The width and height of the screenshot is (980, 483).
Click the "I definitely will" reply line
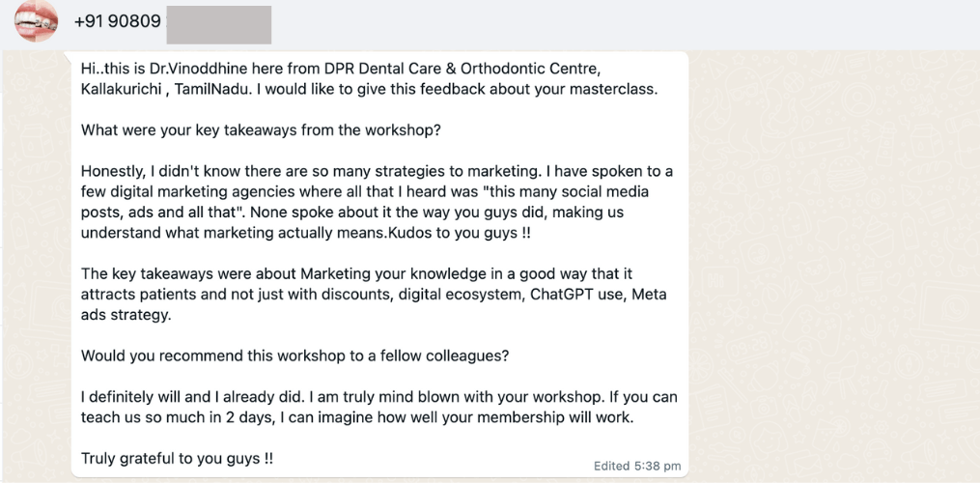pyautogui.click(x=136, y=397)
